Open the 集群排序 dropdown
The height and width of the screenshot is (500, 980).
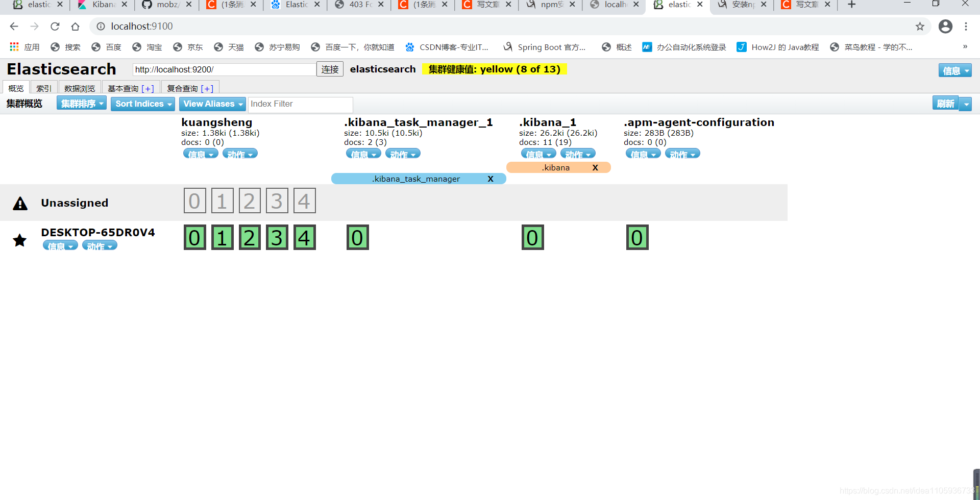tap(82, 104)
